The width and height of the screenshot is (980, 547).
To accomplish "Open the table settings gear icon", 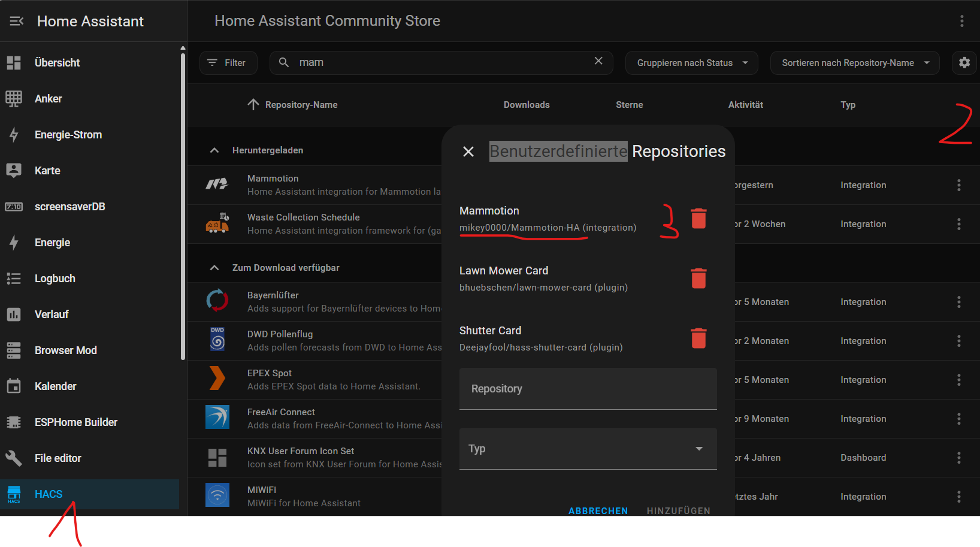I will click(x=964, y=62).
